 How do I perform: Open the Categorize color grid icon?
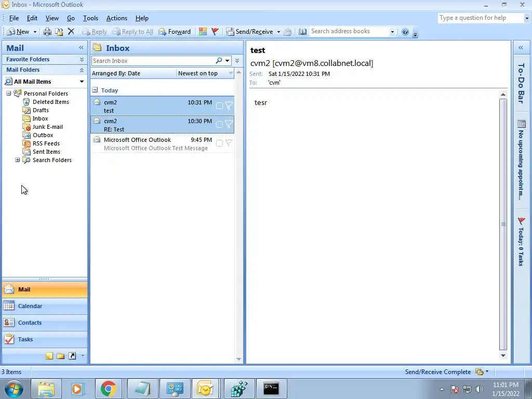click(x=203, y=32)
